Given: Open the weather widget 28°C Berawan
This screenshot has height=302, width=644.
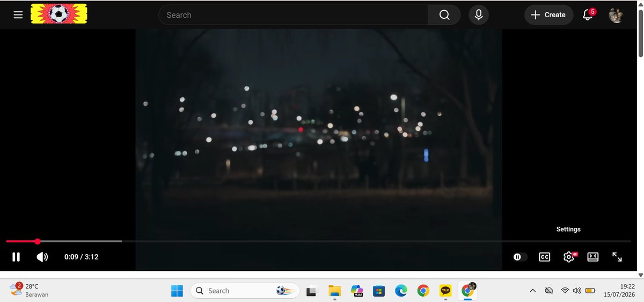Looking at the screenshot, I should [x=30, y=290].
